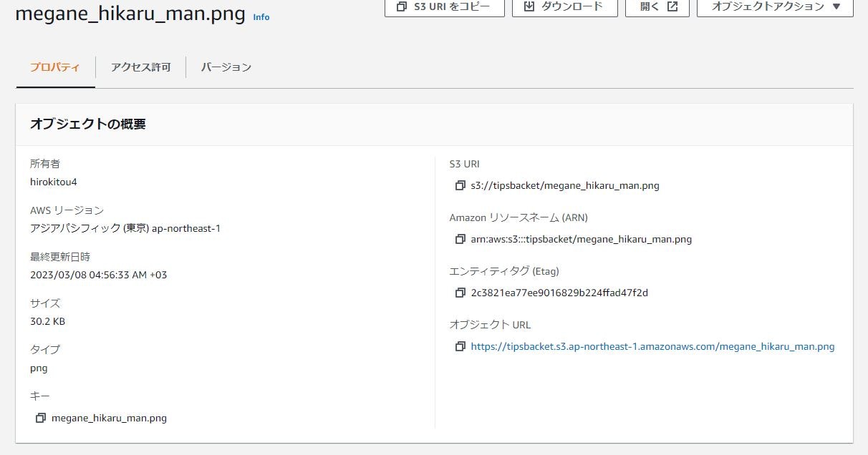Copy the object key icon
Viewport: 868px width, 455px height.
[41, 419]
